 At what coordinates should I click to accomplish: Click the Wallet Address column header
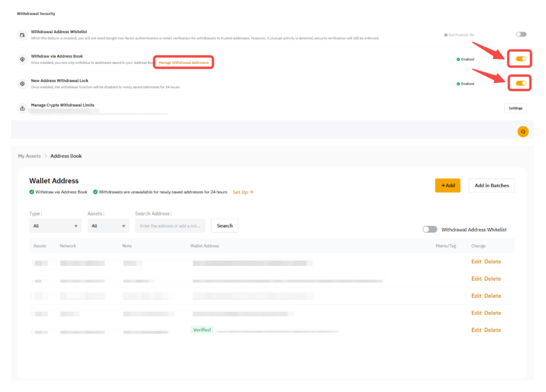click(205, 246)
